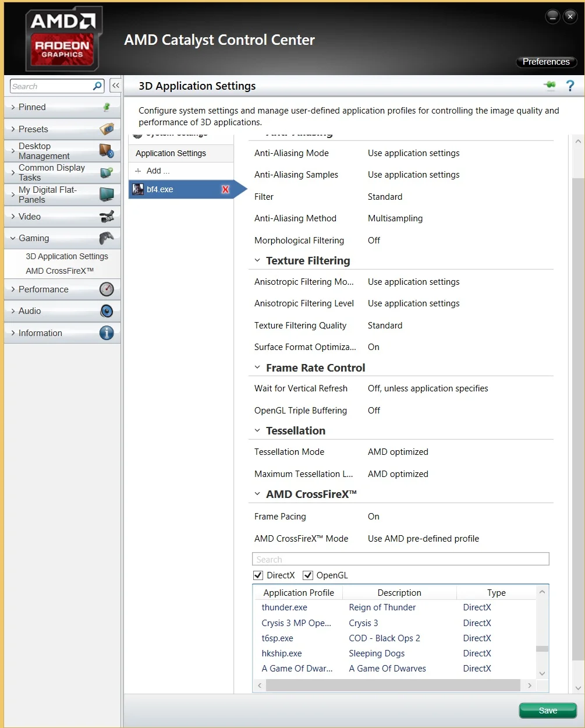Click Add to create application profile
The height and width of the screenshot is (728, 585).
coord(153,171)
